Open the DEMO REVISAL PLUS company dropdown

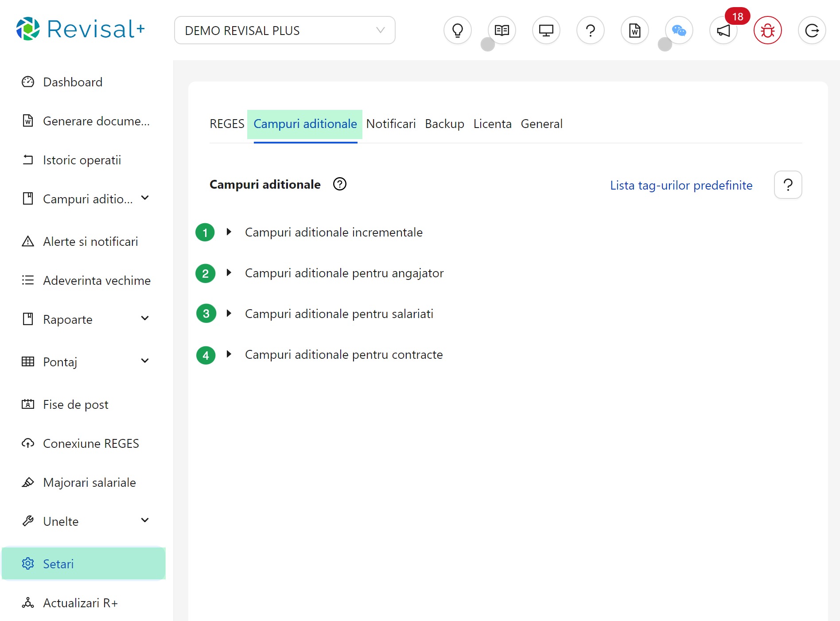(x=284, y=31)
